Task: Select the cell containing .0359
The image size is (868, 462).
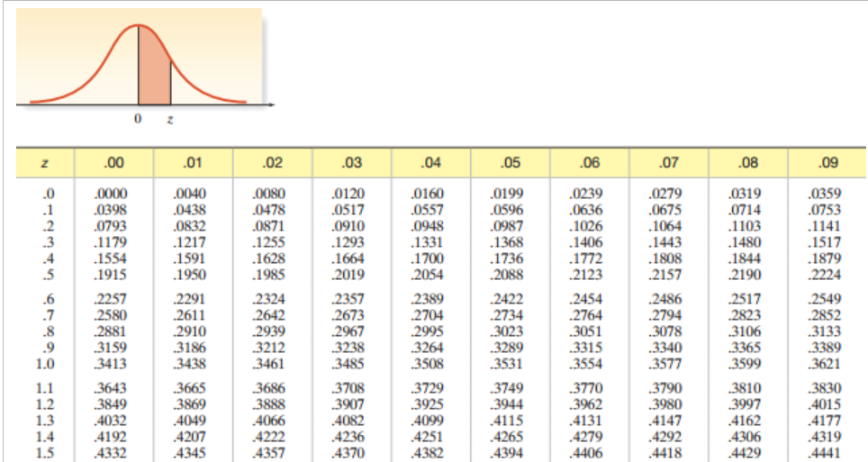Action: [825, 194]
